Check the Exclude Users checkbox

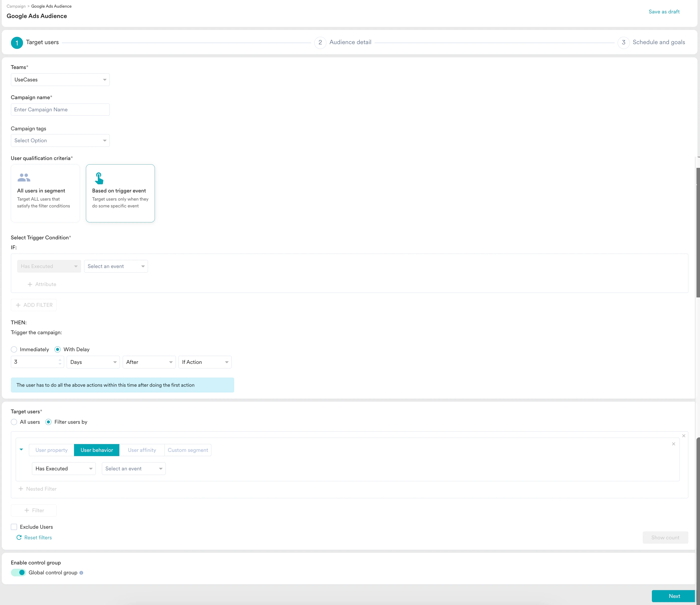point(14,527)
